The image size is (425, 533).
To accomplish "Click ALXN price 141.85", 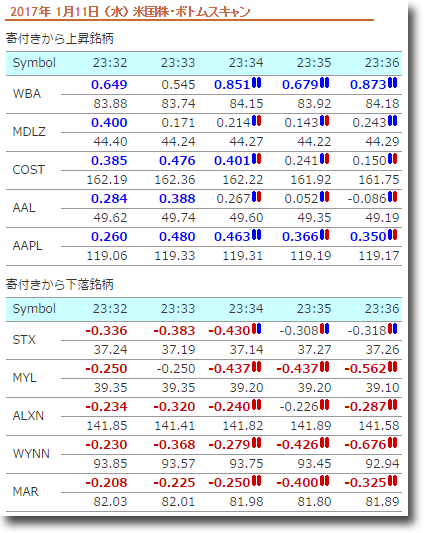I will tap(107, 426).
